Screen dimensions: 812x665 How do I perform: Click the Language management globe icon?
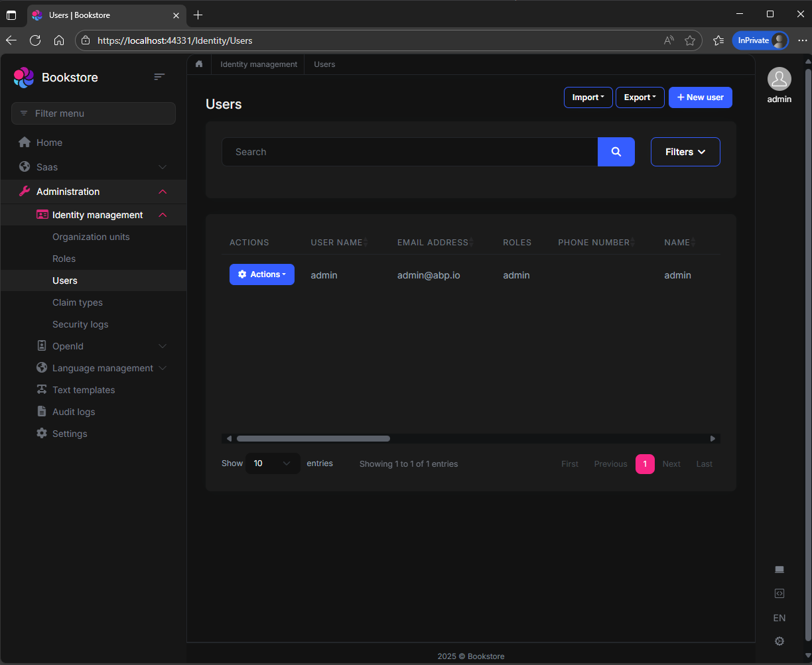coord(42,368)
